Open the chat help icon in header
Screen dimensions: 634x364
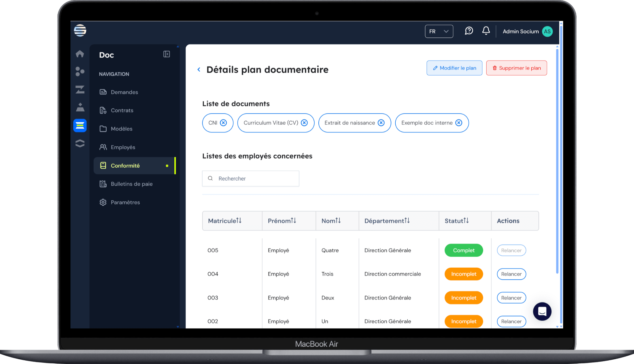469,31
